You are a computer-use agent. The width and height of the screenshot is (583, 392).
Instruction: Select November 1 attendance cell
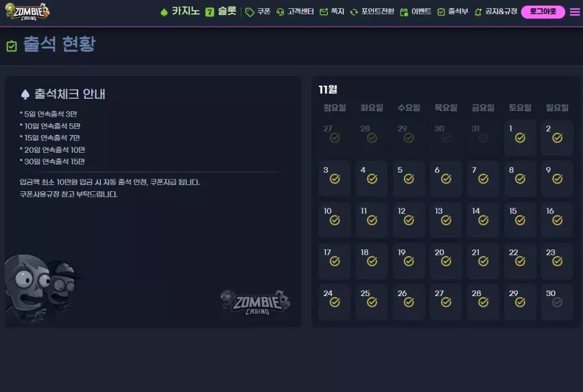click(520, 138)
